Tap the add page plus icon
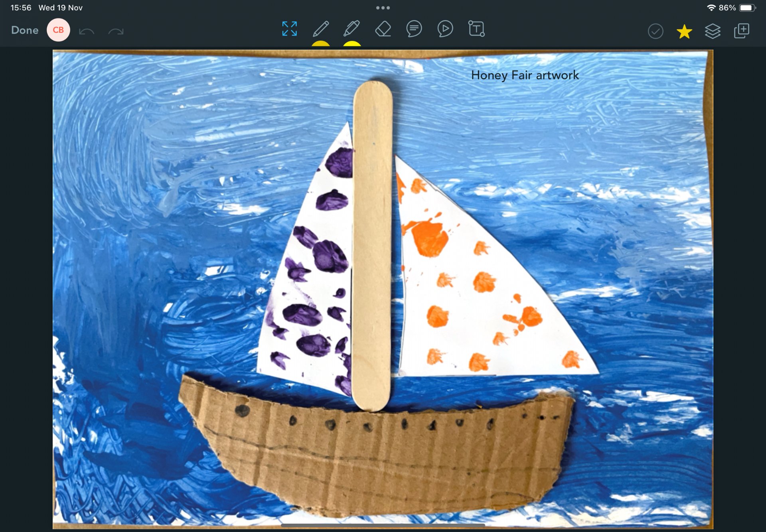Screen dimensions: 766x532 click(x=742, y=31)
